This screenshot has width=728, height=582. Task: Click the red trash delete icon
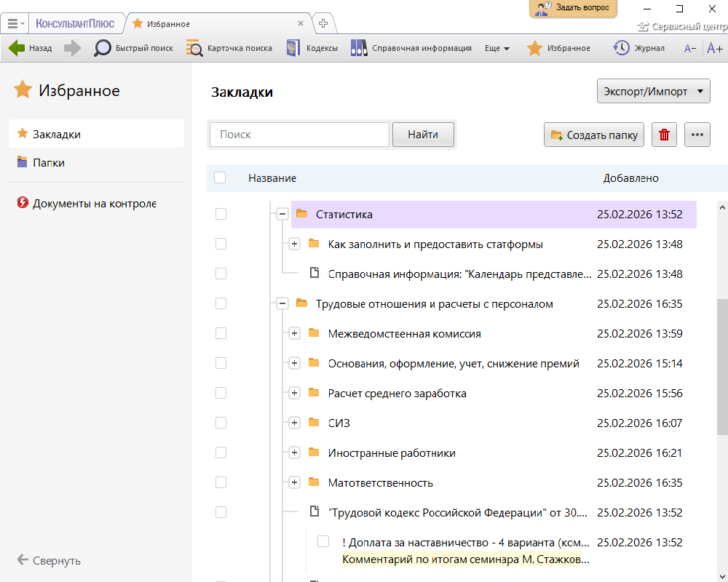point(664,135)
